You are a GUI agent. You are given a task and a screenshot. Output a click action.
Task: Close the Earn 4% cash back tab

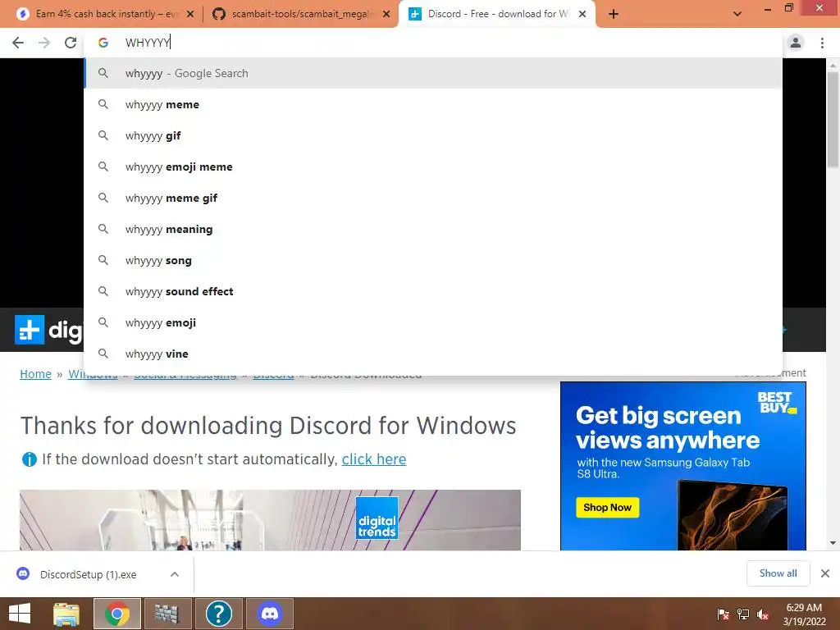190,14
